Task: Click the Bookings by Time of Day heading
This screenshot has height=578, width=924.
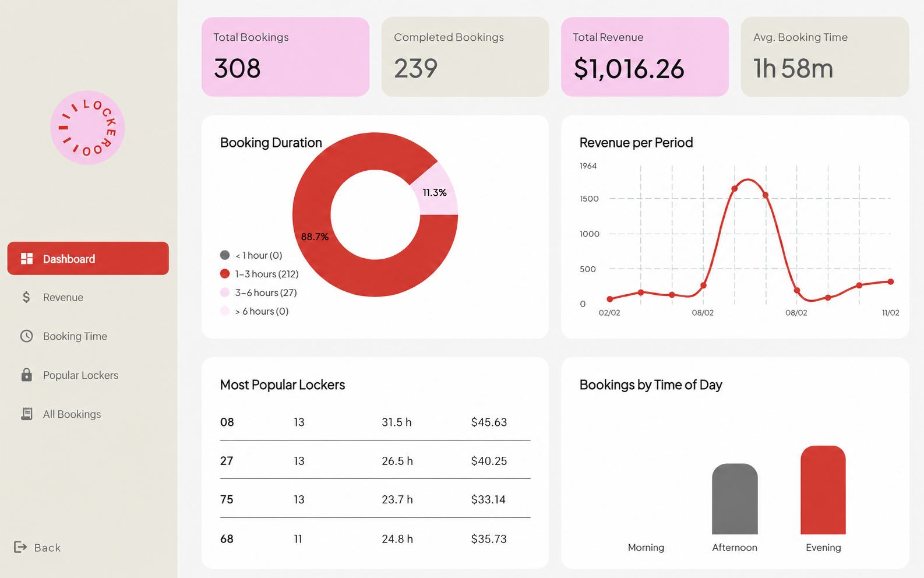Action: [651, 385]
